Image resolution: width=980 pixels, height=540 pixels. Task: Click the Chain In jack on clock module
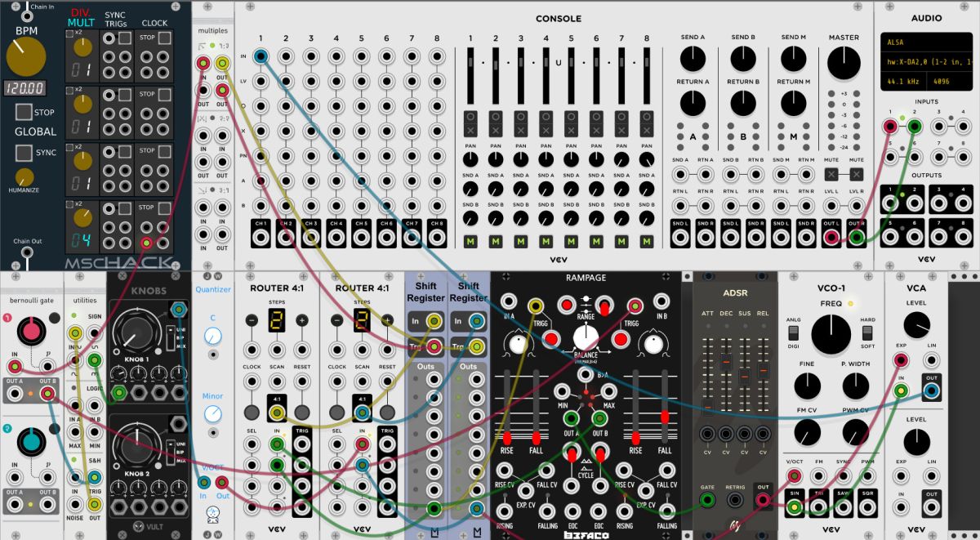[x=26, y=16]
